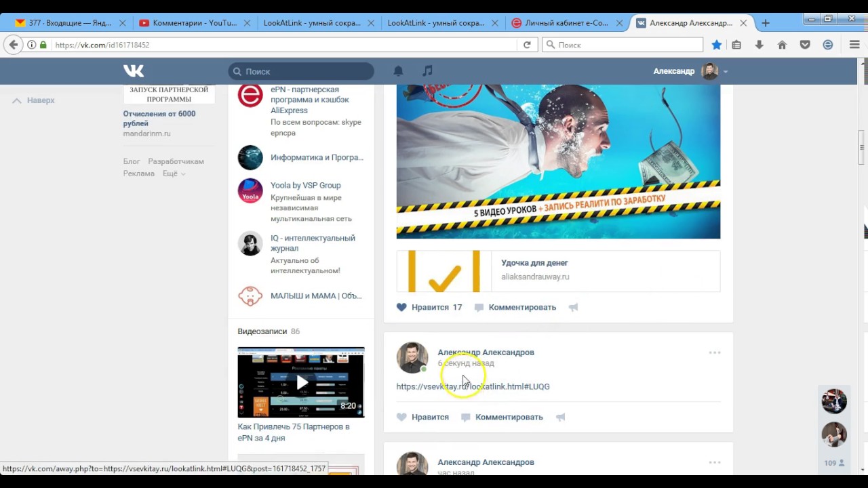Open a new browser tab with plus
Image resolution: width=868 pixels, height=488 pixels.
pyautogui.click(x=766, y=23)
